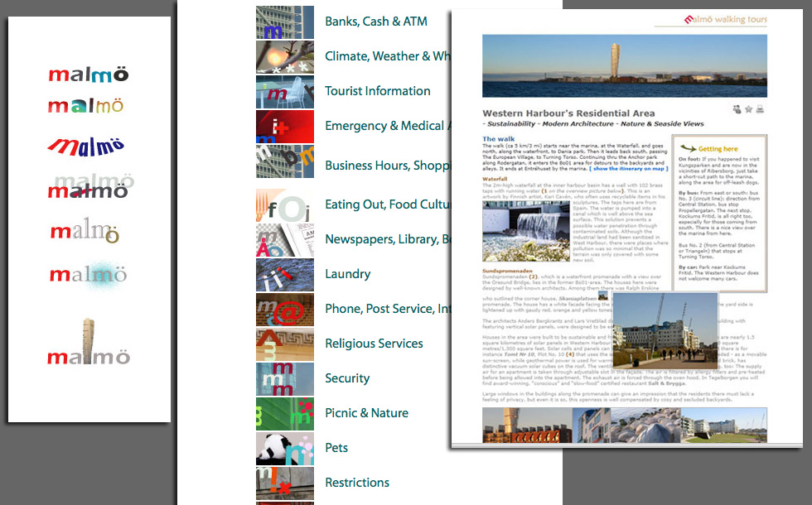The width and height of the screenshot is (812, 505).
Task: Click the Laundry category icon
Action: pos(285,275)
